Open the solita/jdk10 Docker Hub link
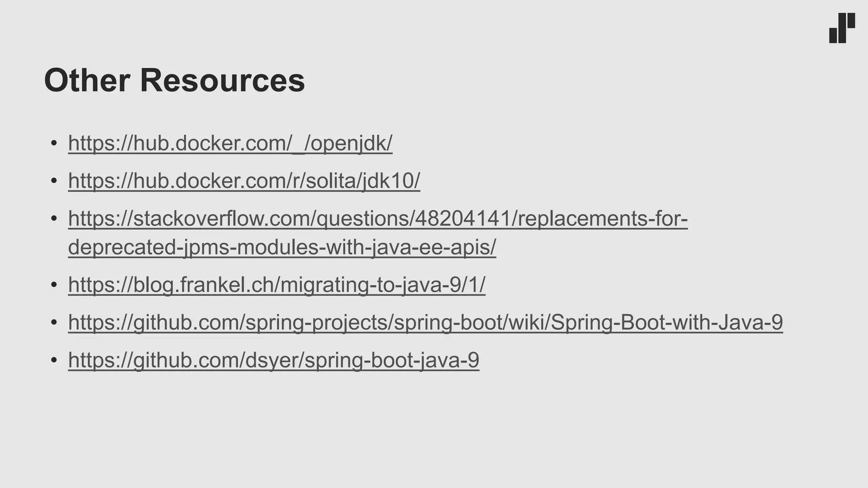The height and width of the screenshot is (488, 868). (x=244, y=181)
